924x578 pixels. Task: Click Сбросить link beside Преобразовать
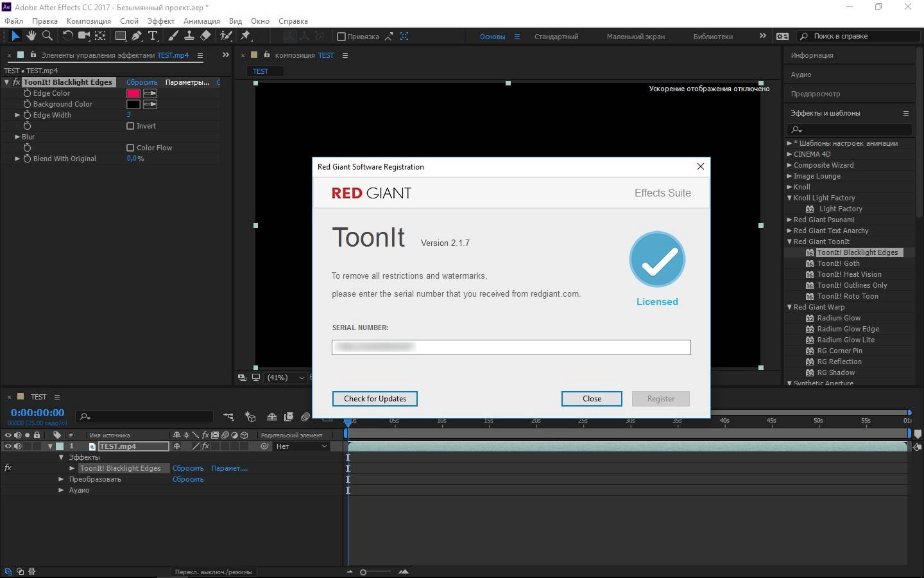click(x=188, y=479)
